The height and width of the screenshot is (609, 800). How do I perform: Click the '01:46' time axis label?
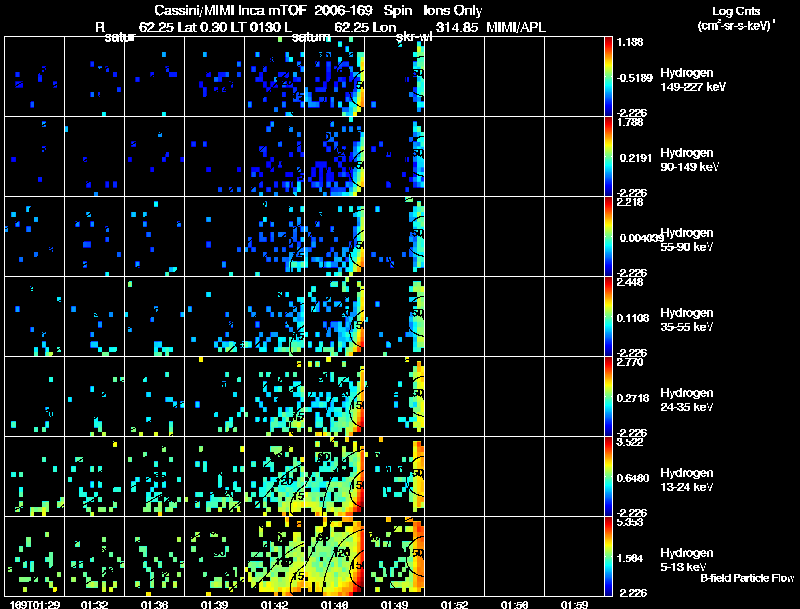click(x=334, y=605)
